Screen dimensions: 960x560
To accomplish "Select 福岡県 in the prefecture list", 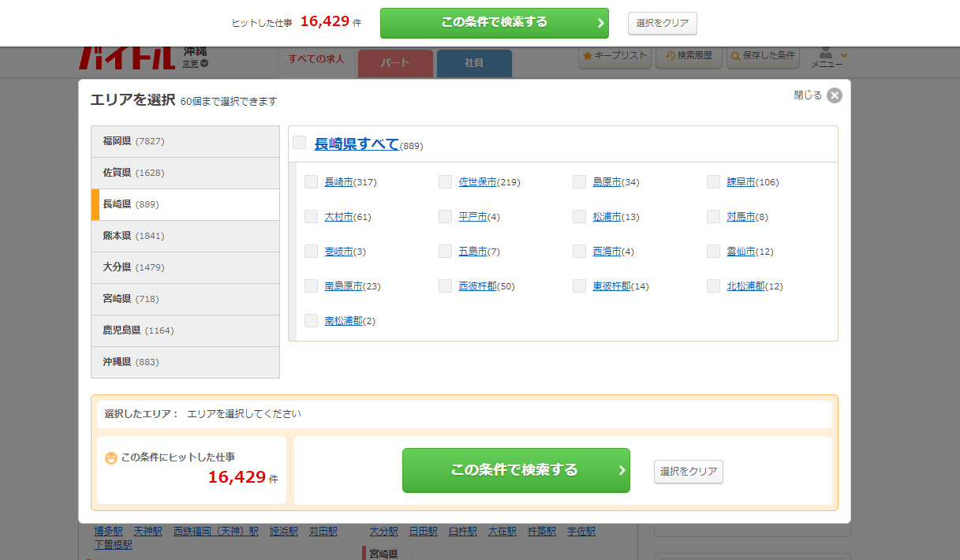I will (x=185, y=141).
